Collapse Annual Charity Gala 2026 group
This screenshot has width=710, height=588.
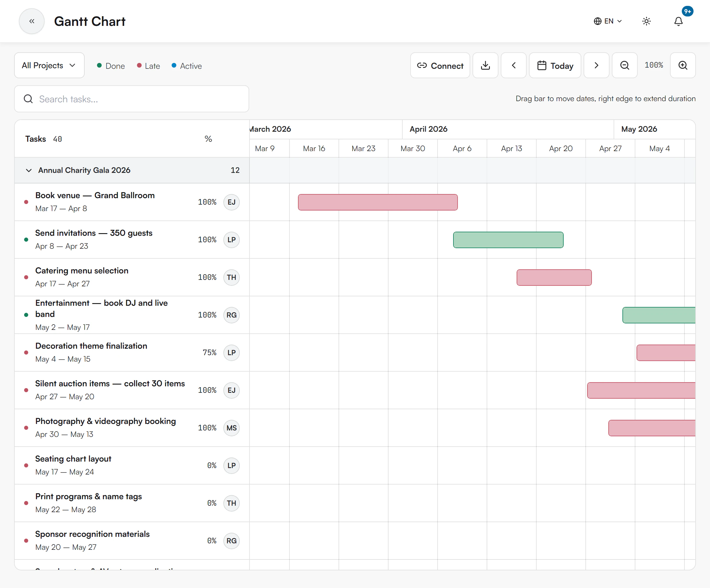click(29, 171)
